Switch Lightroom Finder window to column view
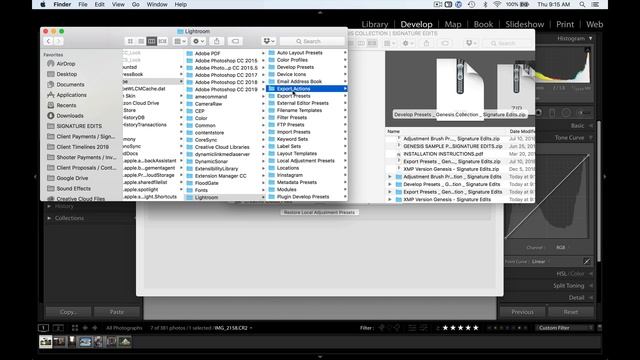The width and height of the screenshot is (640, 360). coord(151,41)
